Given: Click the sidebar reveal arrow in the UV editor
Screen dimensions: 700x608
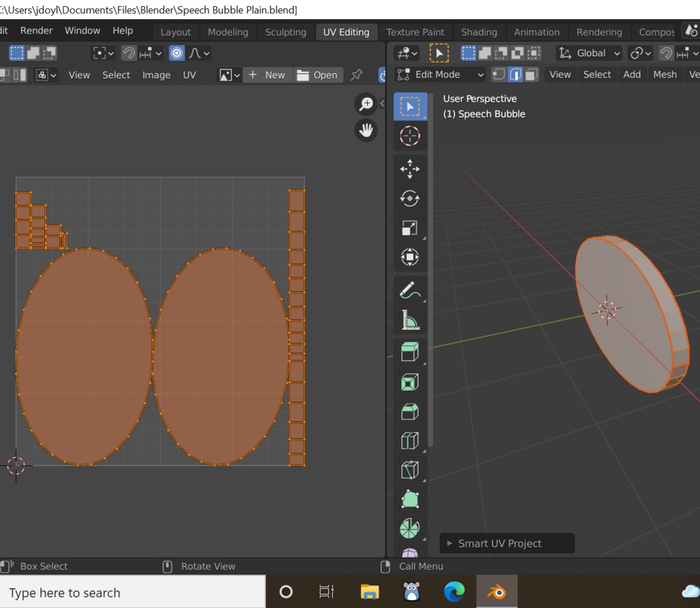Looking at the screenshot, I should click(x=382, y=104).
